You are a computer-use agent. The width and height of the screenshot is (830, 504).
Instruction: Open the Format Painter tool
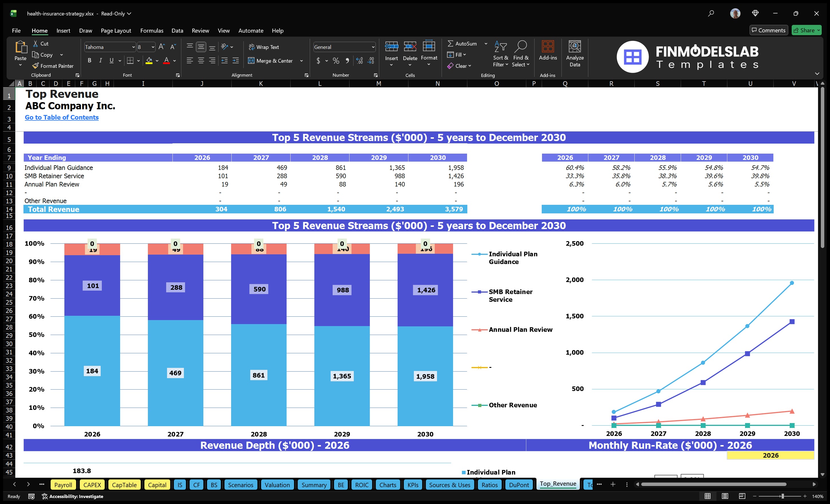click(53, 66)
